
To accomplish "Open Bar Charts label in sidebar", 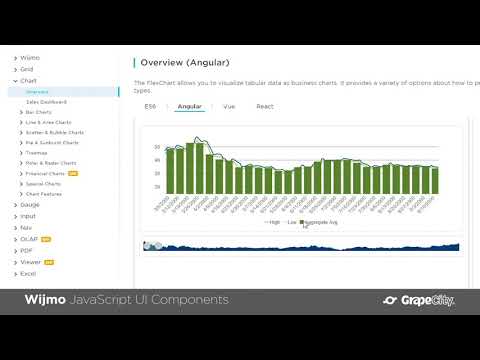I will coord(39,112).
